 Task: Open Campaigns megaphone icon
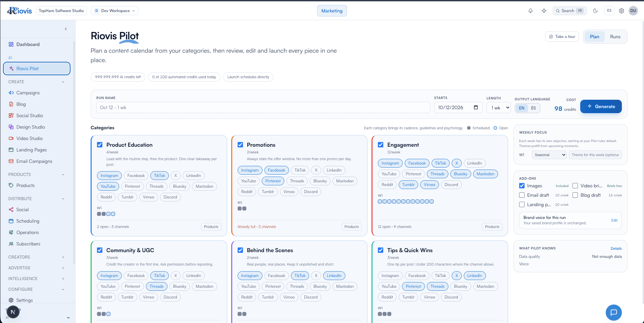[x=11, y=93]
